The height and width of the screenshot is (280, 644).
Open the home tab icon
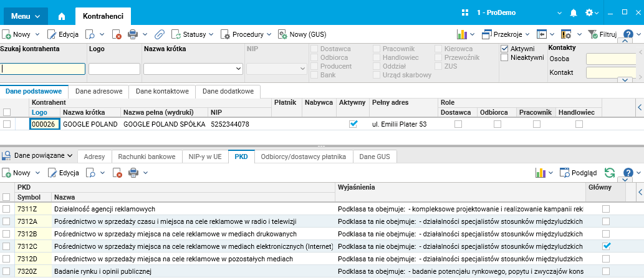point(62,16)
